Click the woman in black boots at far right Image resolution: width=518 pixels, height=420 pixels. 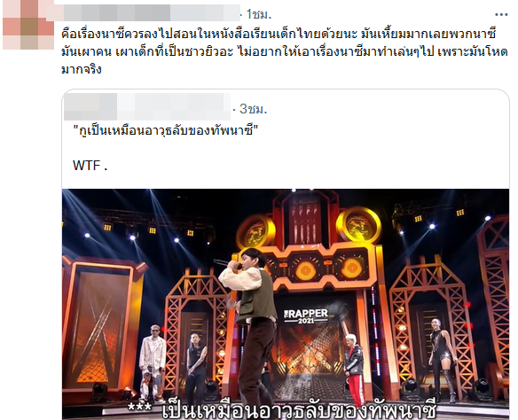(x=443, y=359)
